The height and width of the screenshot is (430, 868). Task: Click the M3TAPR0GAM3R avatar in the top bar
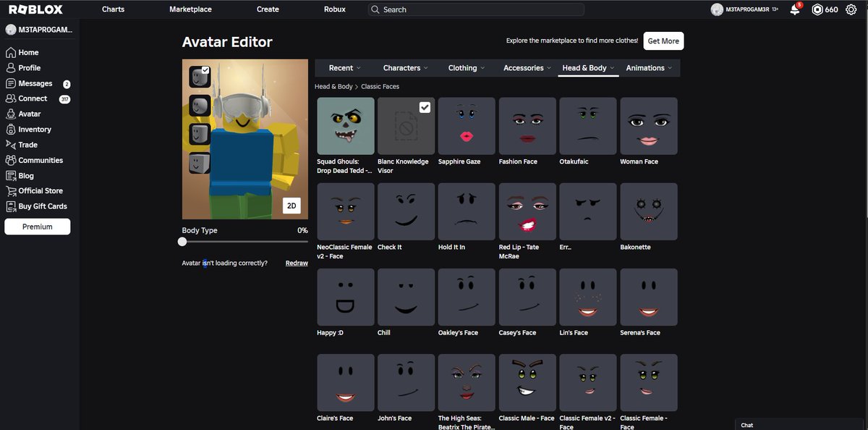[x=717, y=9]
